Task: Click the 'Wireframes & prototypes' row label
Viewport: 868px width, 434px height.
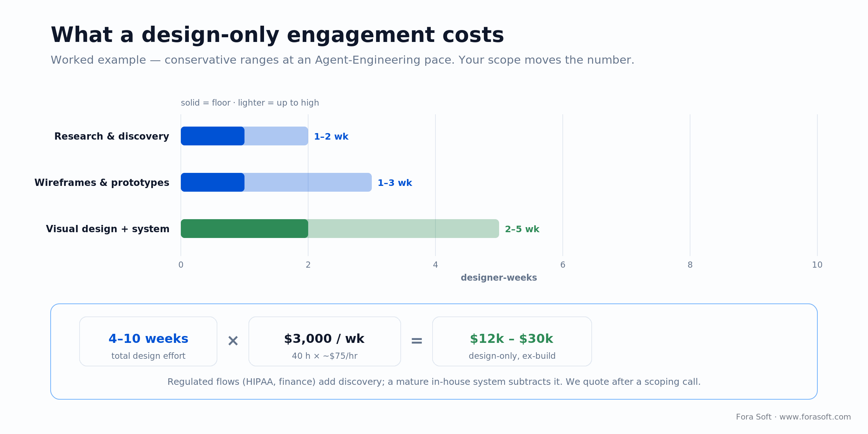Action: point(102,183)
